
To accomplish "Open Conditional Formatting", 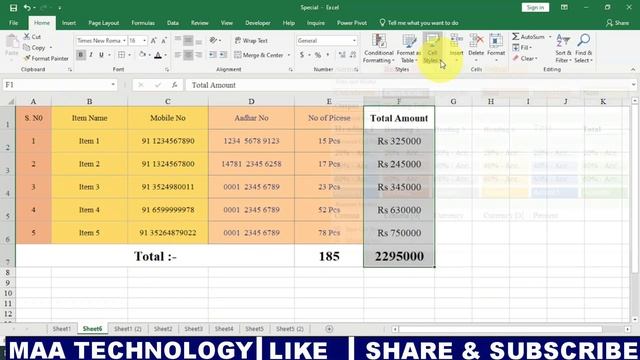I will (x=378, y=48).
